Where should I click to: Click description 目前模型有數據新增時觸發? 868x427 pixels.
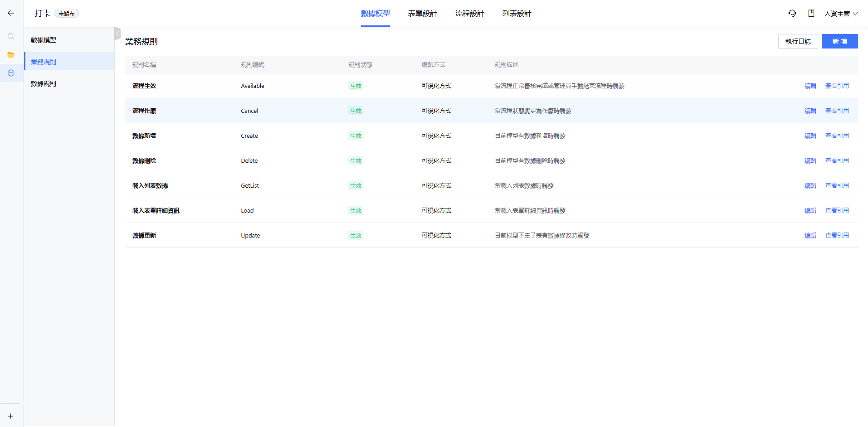click(530, 136)
